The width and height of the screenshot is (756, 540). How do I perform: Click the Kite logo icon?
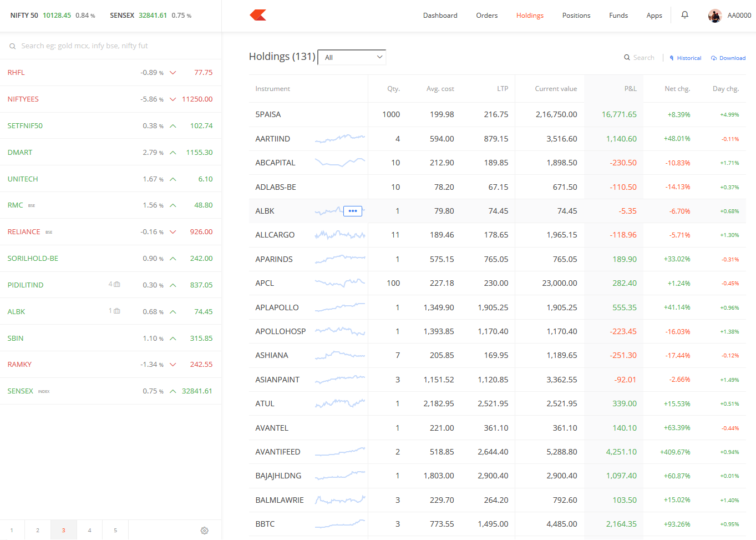[x=258, y=15]
